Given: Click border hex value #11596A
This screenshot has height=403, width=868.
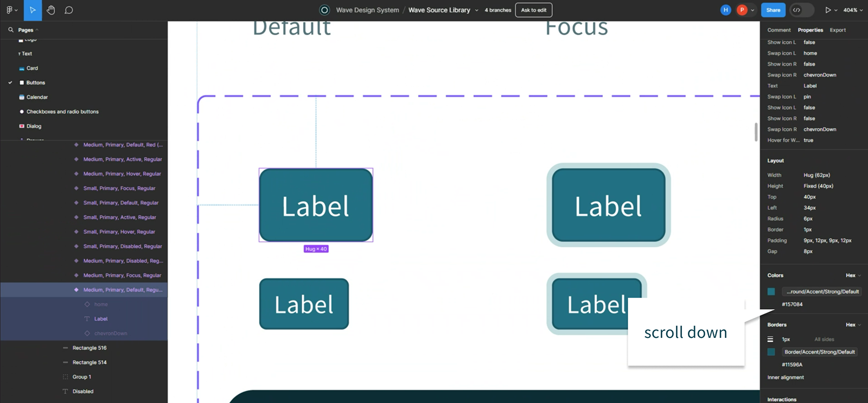Looking at the screenshot, I should [792, 364].
